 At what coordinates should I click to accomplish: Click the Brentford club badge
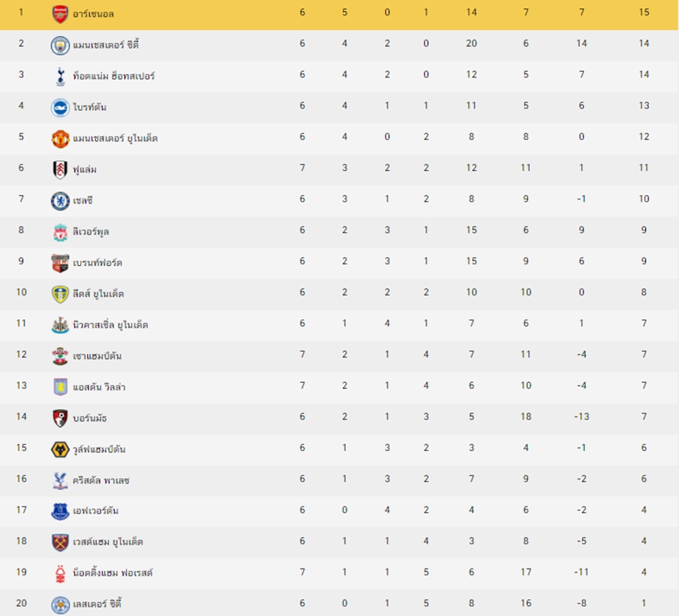[60, 263]
